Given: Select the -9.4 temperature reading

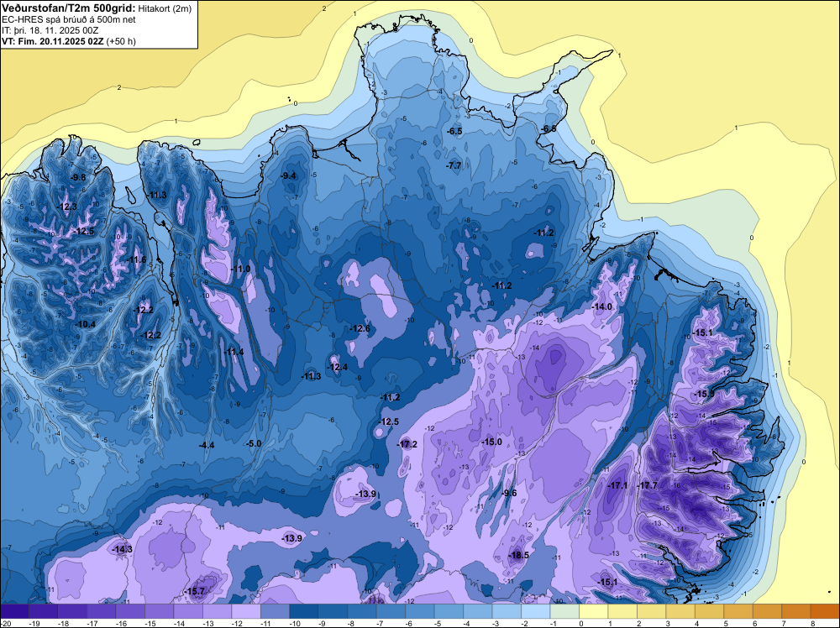Looking at the screenshot, I should tap(289, 175).
